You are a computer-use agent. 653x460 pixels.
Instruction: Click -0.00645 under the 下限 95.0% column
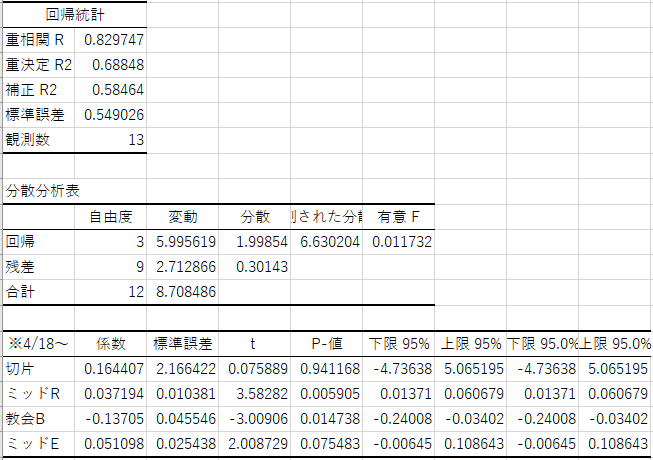(x=543, y=444)
